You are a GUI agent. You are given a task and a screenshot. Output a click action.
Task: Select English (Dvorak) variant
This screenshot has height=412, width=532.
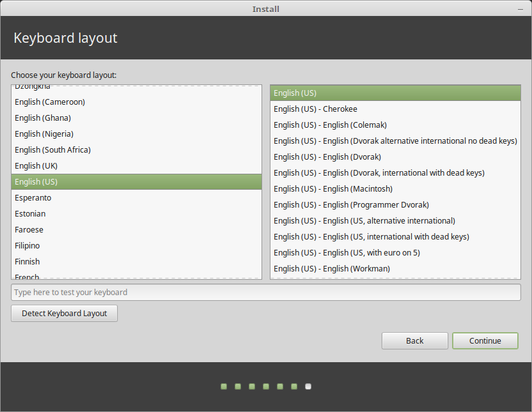tap(395, 157)
